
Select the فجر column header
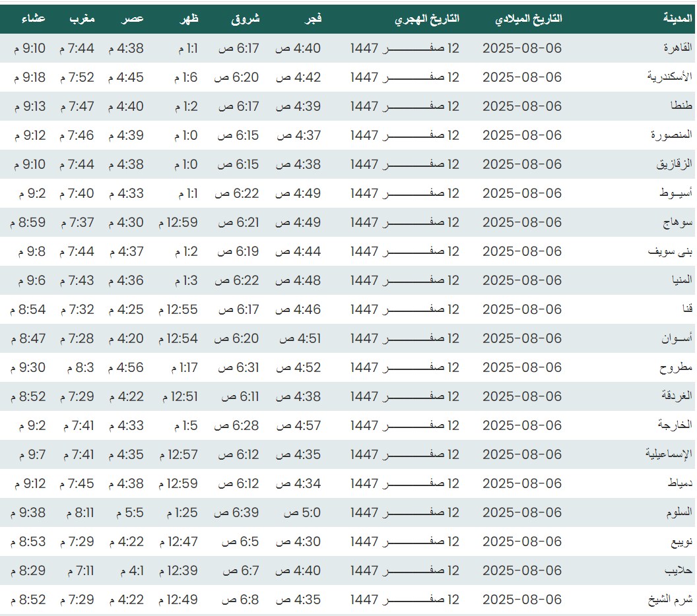312,18
